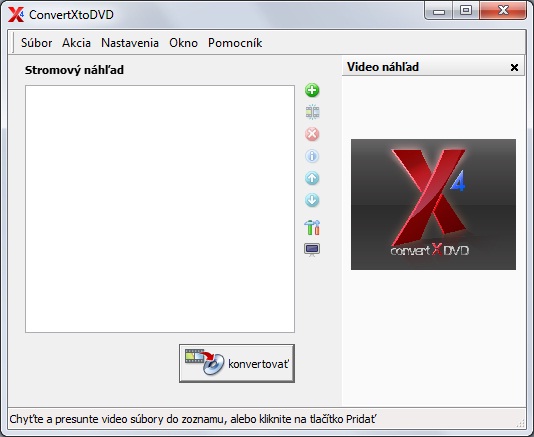
Task: Open the Akcia menu
Action: pos(76,43)
